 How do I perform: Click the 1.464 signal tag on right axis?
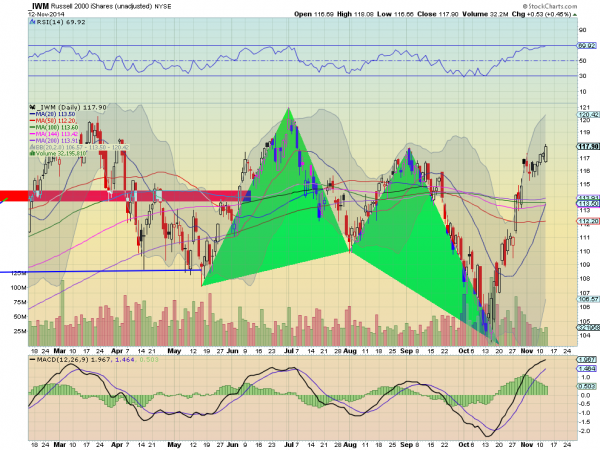[587, 368]
